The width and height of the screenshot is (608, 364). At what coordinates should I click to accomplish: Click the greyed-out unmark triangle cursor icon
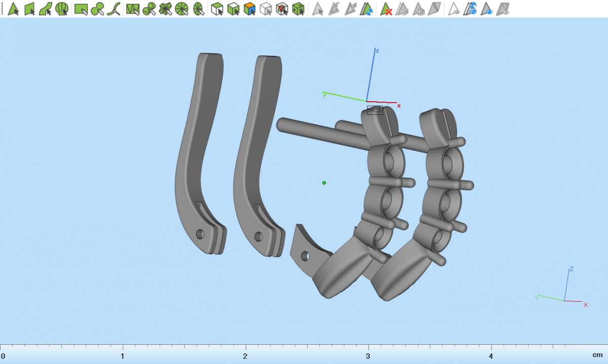pos(318,9)
